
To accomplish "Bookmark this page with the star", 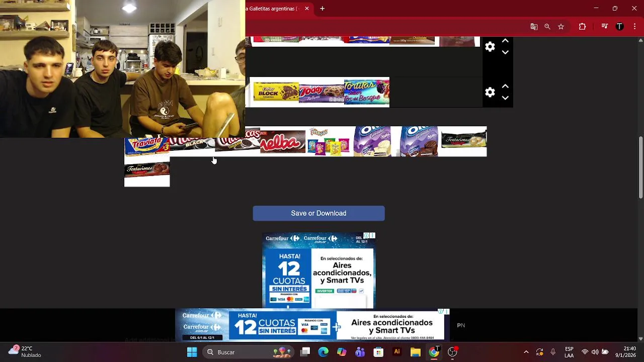I will point(561,27).
